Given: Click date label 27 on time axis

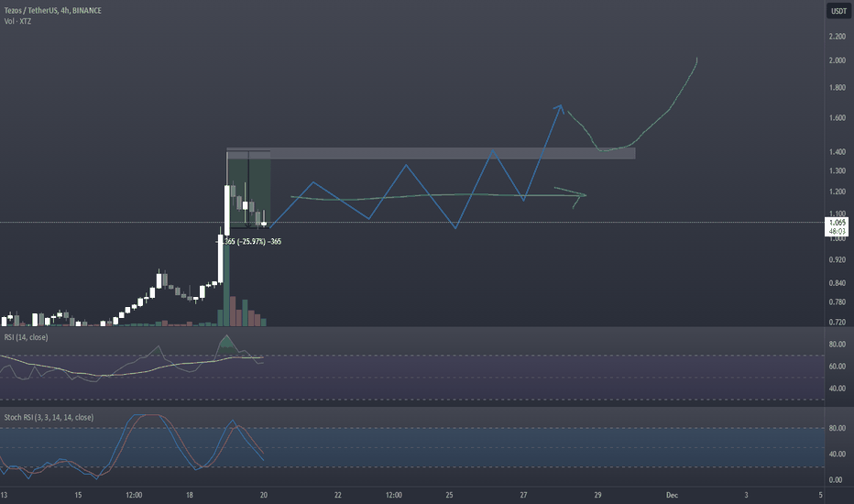Looking at the screenshot, I should click(523, 495).
